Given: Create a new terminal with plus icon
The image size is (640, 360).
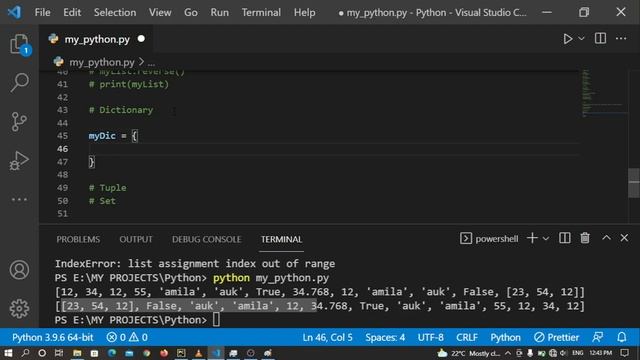Looking at the screenshot, I should click(x=532, y=238).
